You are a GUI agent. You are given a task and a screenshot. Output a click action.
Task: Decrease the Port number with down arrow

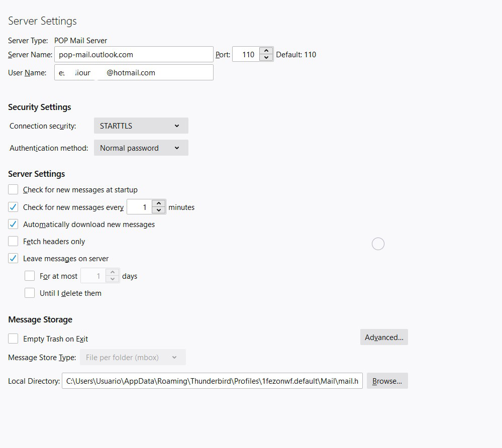pyautogui.click(x=266, y=58)
